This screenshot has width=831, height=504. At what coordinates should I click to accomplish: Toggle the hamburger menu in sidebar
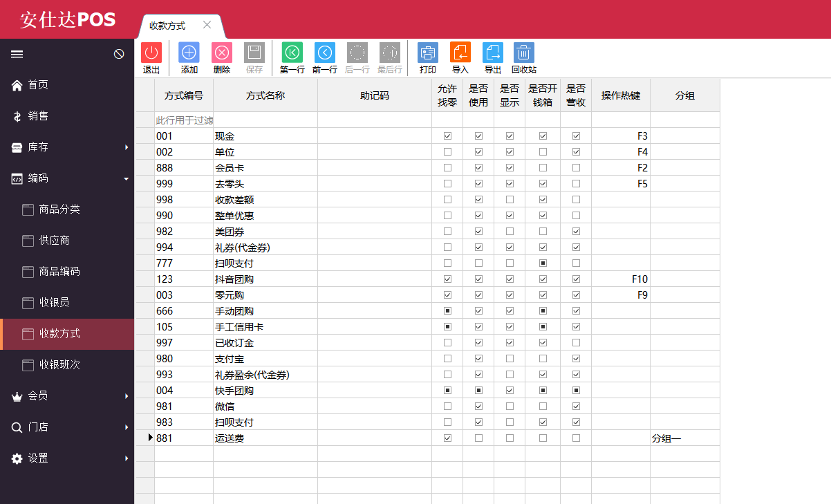click(17, 54)
